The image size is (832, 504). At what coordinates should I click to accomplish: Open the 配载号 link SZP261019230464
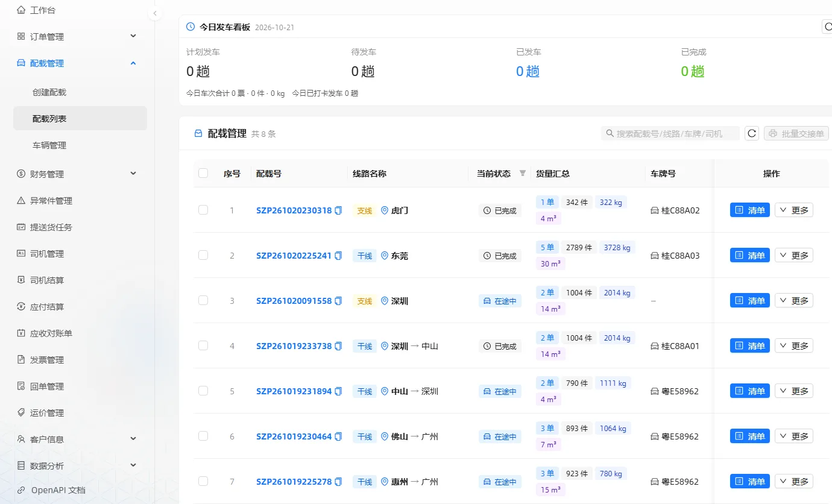pos(294,436)
